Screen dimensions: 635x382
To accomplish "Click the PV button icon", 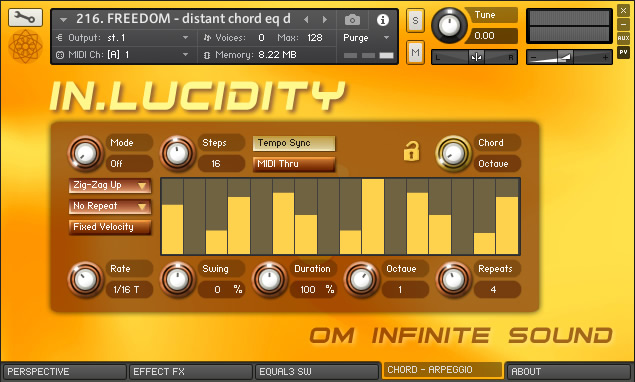I will click(x=623, y=52).
